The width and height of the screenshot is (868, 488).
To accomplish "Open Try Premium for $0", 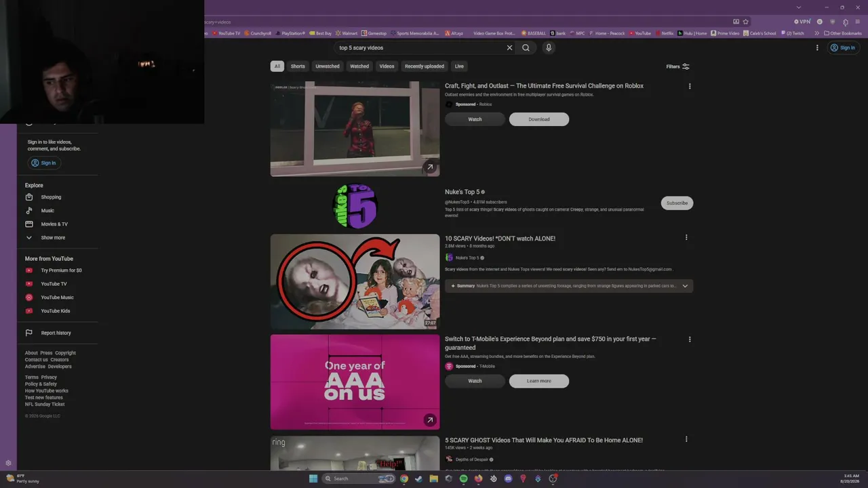I will (61, 270).
